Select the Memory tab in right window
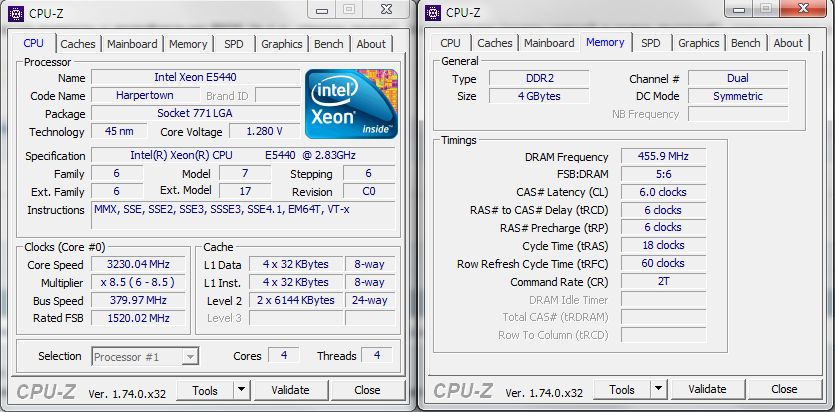The image size is (835, 412). (x=605, y=42)
